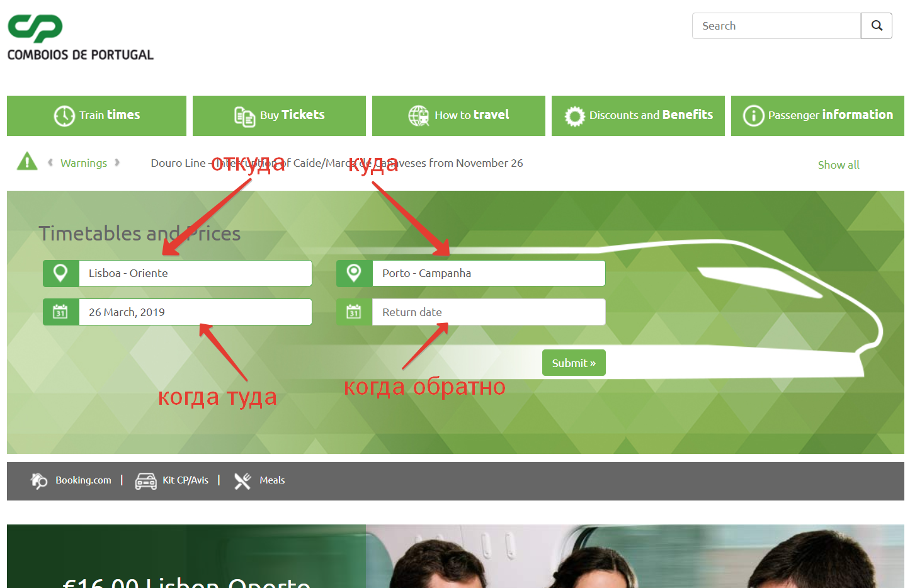The height and width of the screenshot is (588, 910).
Task: Click the car icon for Kit CP/Avis
Action: 146,481
